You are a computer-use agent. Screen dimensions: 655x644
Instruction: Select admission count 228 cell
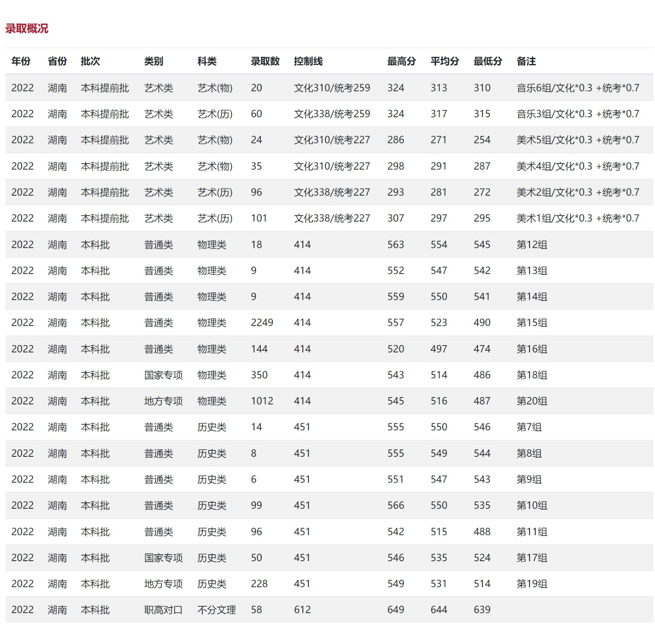[x=259, y=584]
